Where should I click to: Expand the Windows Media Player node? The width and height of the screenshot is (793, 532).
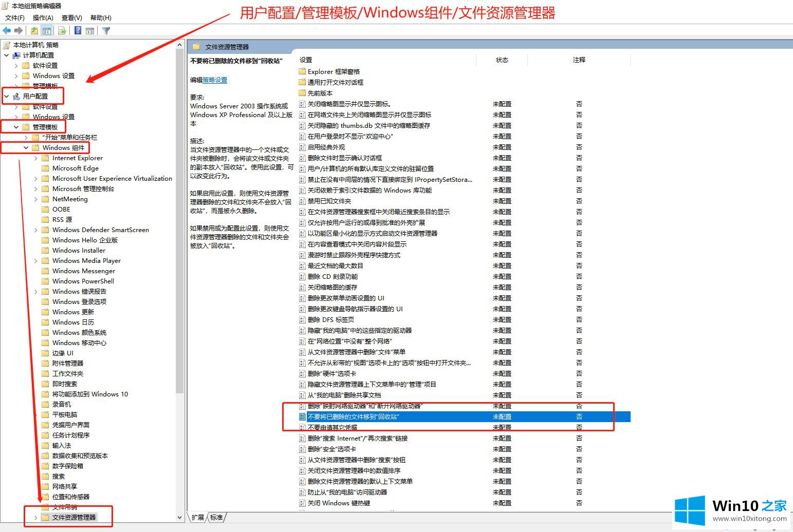35,260
